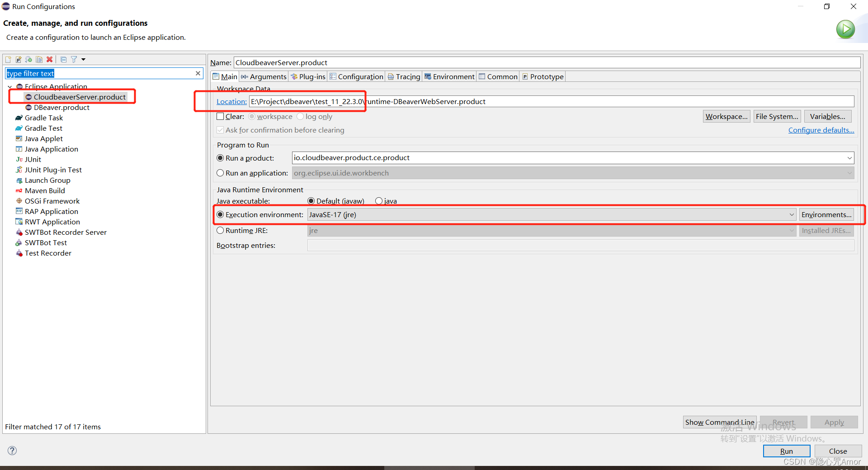Click the RWT Application icon
868x470 pixels.
(x=19, y=222)
